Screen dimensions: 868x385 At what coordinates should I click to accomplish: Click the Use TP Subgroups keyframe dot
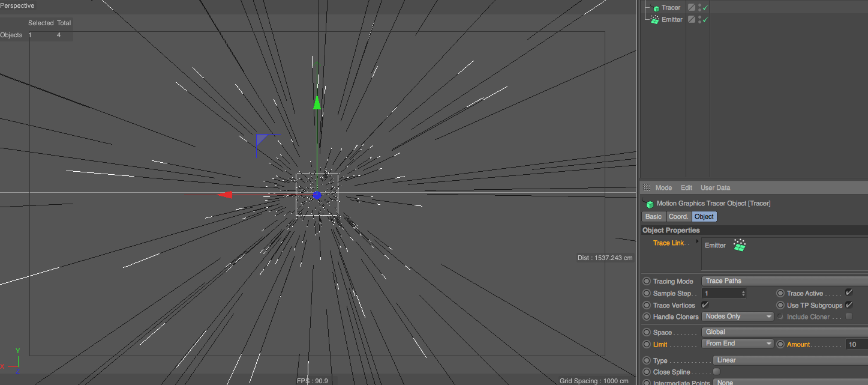[x=780, y=305]
